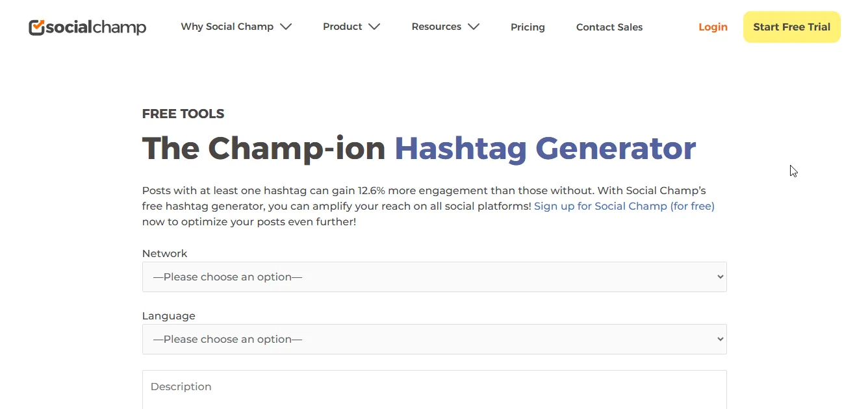Expand the chevron beside Why Social Champ
Screen dimensions: 868x409
286,27
